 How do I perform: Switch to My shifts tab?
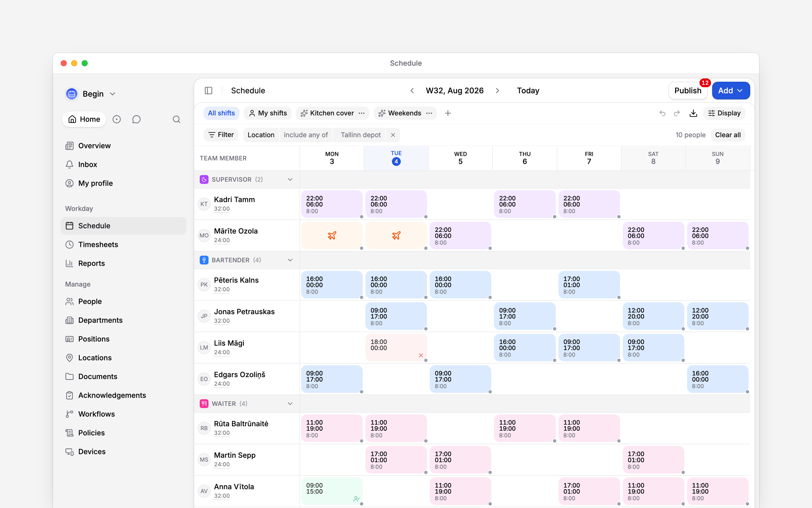268,113
